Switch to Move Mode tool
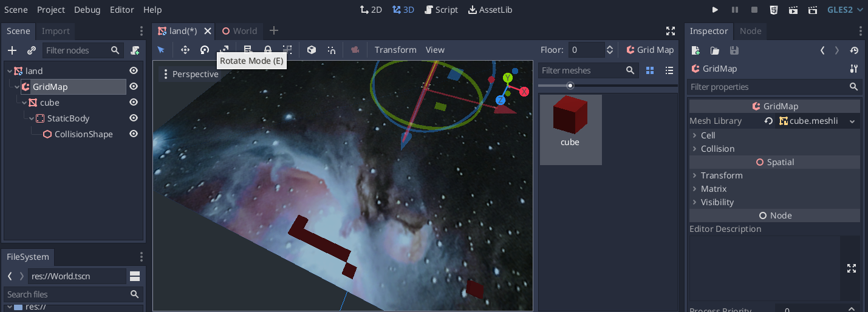868x312 pixels. [185, 50]
